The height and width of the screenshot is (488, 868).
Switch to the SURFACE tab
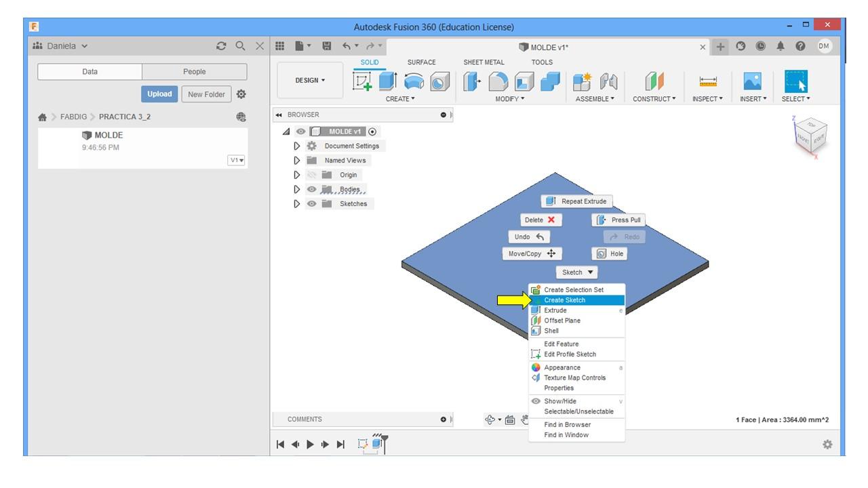point(422,62)
